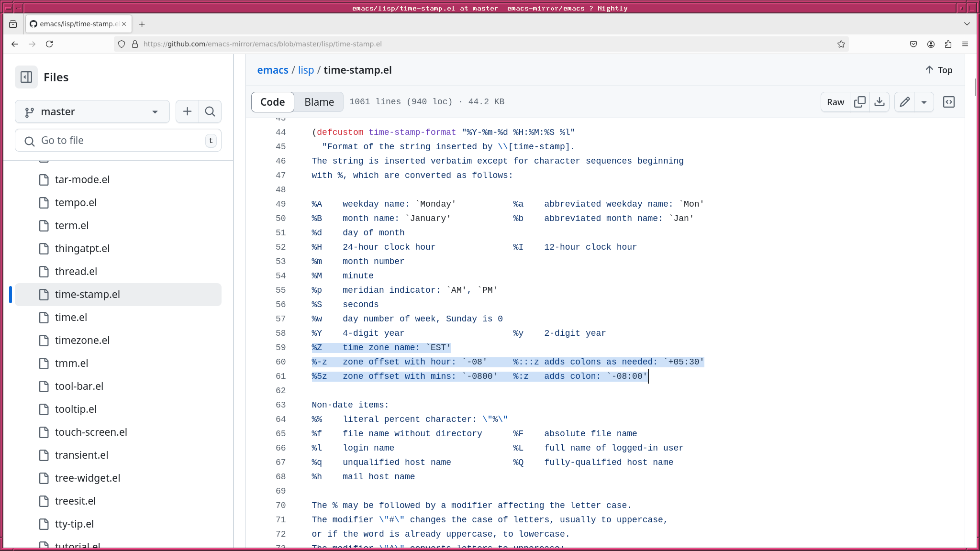Bookmark this page with star icon
The image size is (980, 551).
click(841, 44)
